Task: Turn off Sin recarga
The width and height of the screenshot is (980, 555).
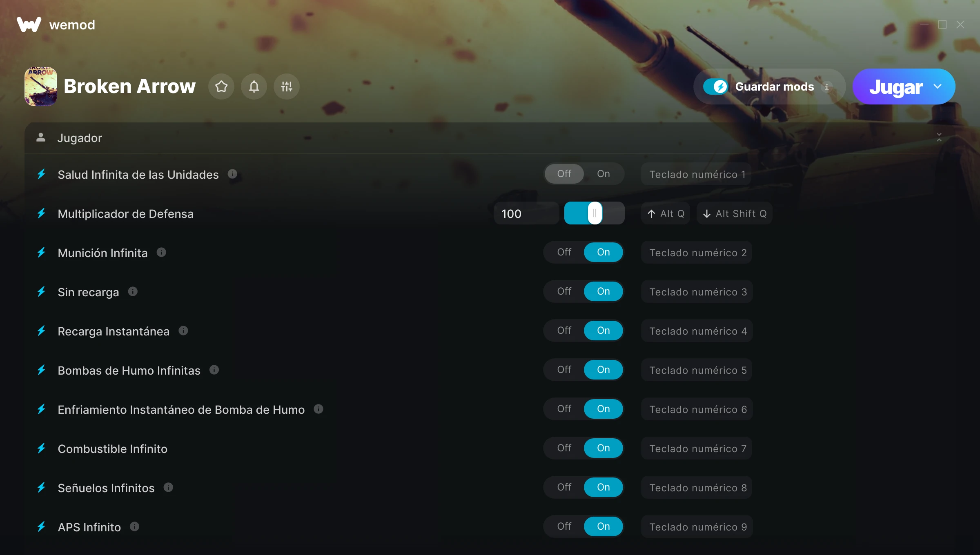Action: [x=564, y=291]
